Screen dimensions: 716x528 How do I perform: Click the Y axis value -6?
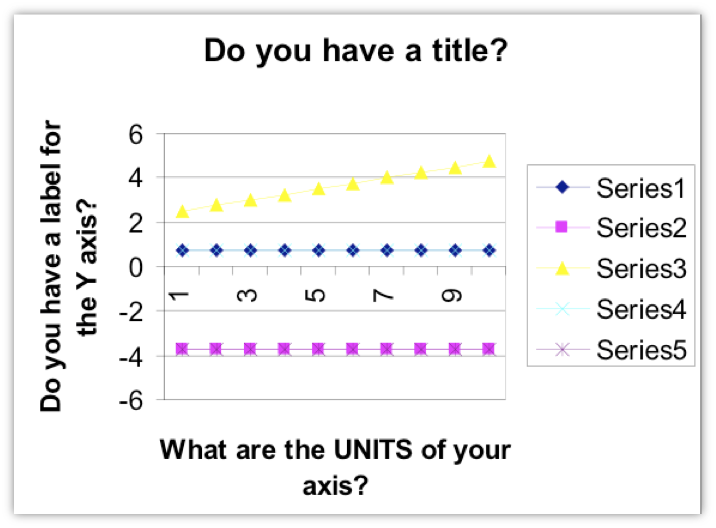point(131,401)
